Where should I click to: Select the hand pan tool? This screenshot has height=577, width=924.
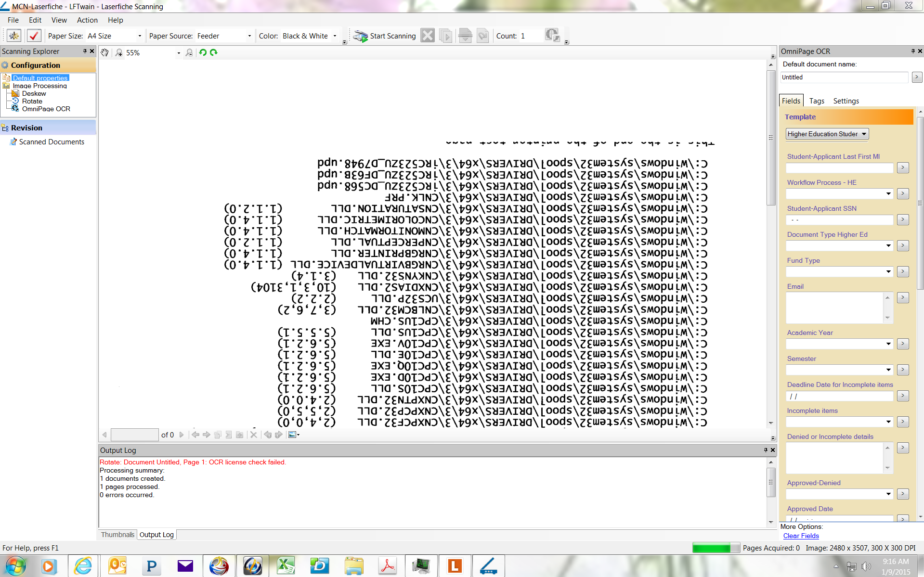coord(105,52)
